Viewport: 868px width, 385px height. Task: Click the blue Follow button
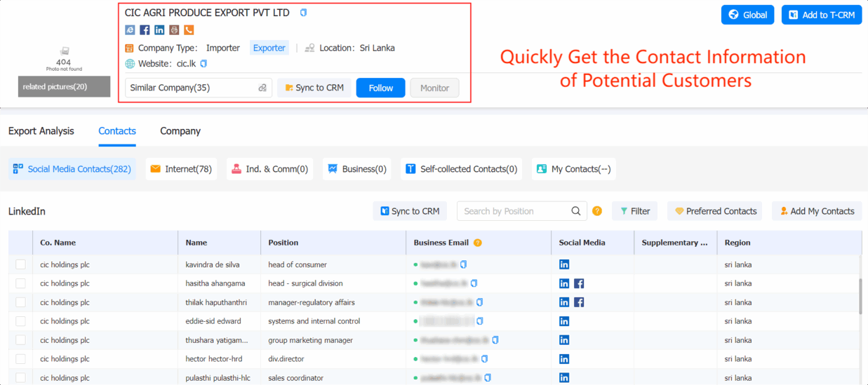[x=381, y=88]
